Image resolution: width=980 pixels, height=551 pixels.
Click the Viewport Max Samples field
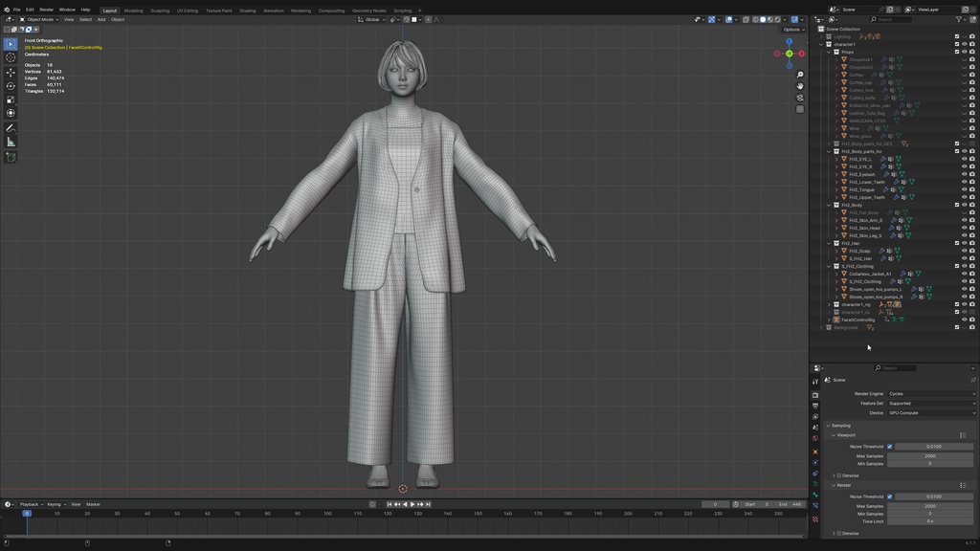(930, 456)
